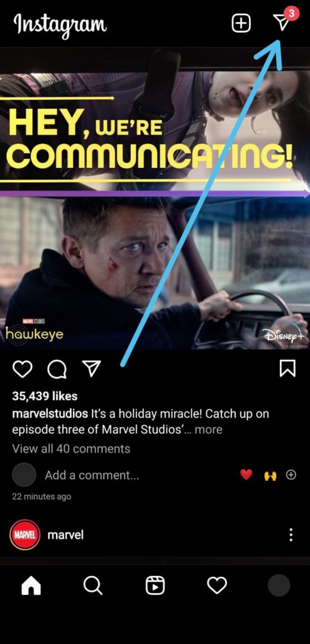This screenshot has width=310, height=644.
Task: Like the marvelstudios post with heart icon
Action: 22,369
